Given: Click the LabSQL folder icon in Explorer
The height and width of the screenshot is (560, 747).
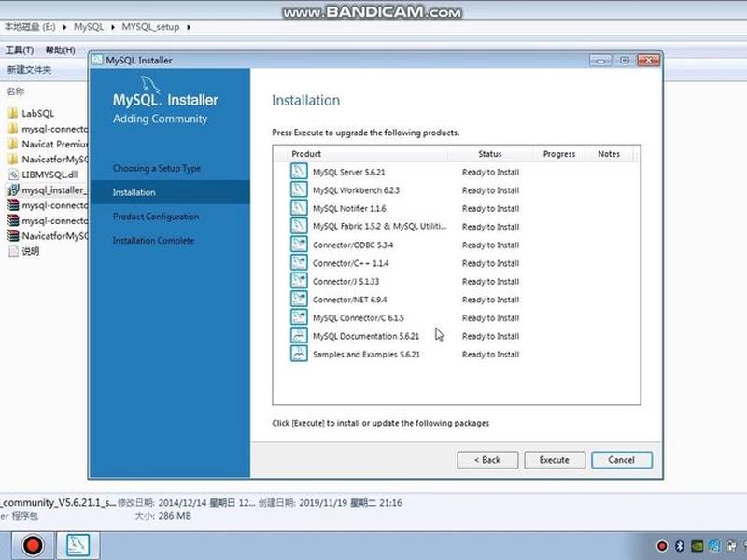Looking at the screenshot, I should (13, 113).
